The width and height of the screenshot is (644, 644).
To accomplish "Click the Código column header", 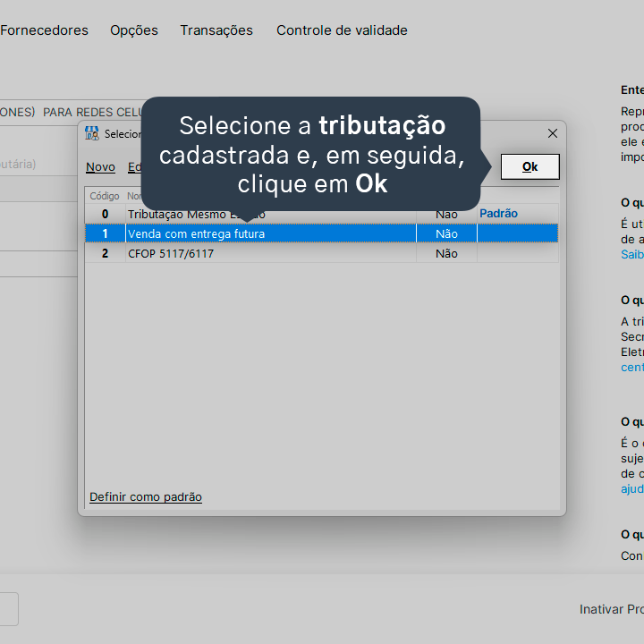I will 105,196.
